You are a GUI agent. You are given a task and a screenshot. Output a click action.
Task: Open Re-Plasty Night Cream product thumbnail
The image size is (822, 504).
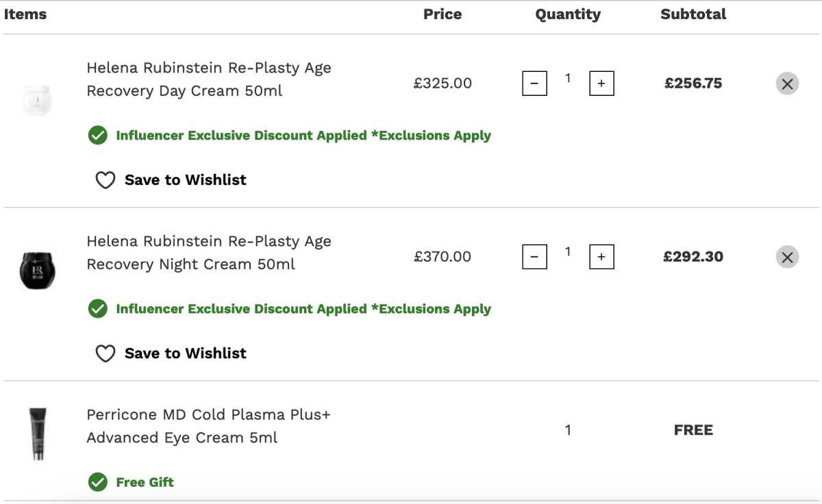(x=37, y=271)
